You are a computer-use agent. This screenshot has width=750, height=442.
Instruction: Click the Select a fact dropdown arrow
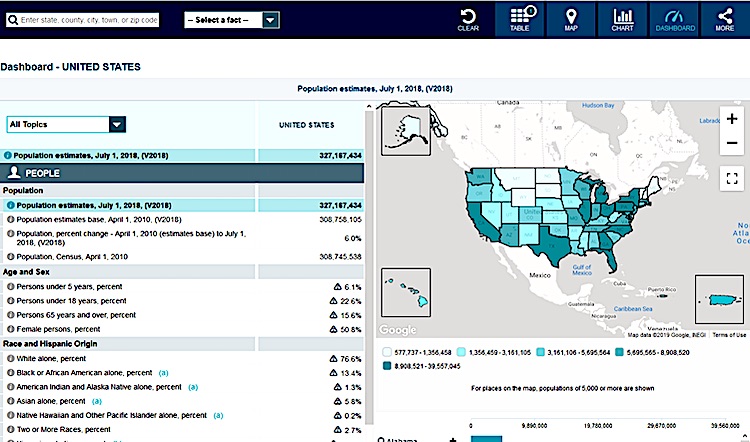270,20
